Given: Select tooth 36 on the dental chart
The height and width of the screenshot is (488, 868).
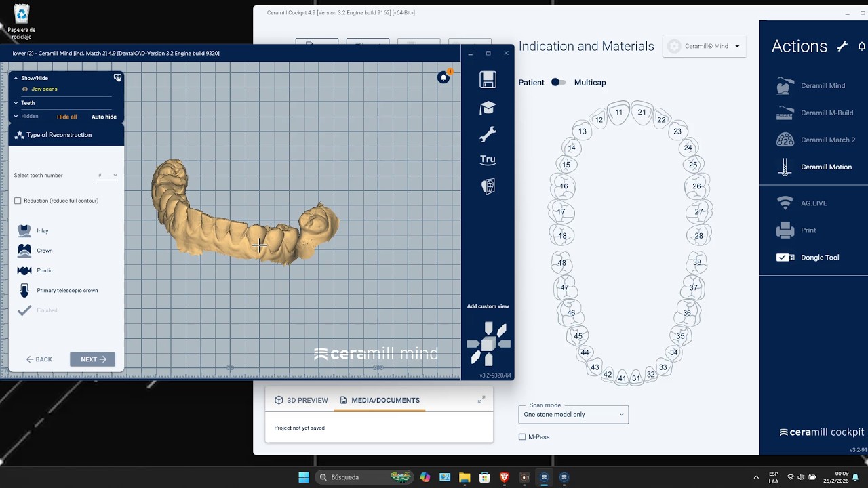Looking at the screenshot, I should [687, 313].
